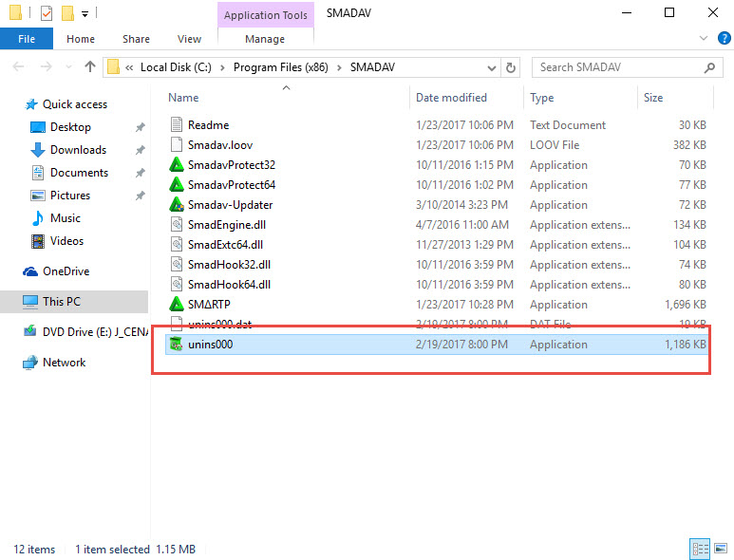Click the SmadExtc64.dll file icon
The width and height of the screenshot is (734, 560).
pos(177,244)
